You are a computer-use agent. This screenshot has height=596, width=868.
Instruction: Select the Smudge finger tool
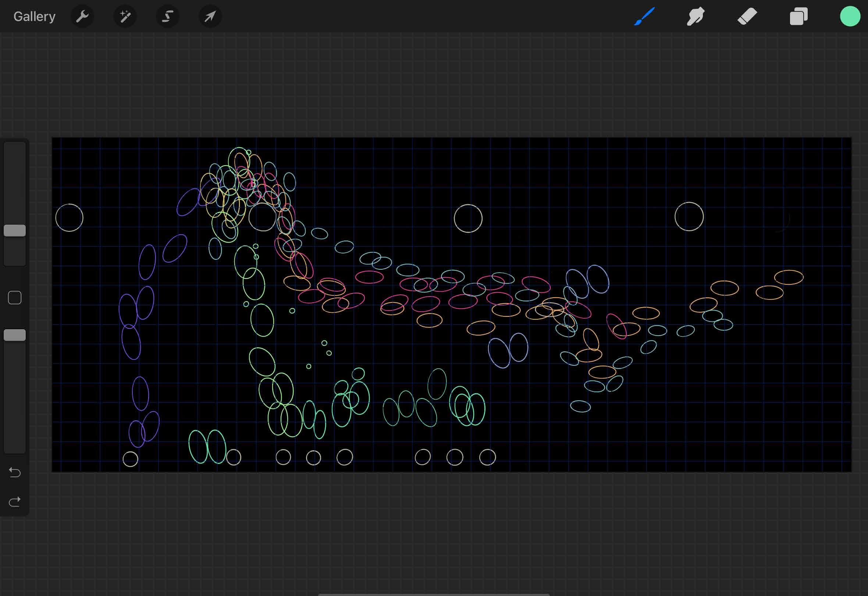coord(696,17)
